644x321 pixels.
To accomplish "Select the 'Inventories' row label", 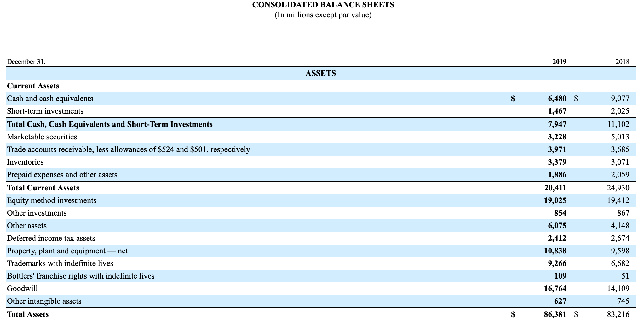I will (25, 162).
